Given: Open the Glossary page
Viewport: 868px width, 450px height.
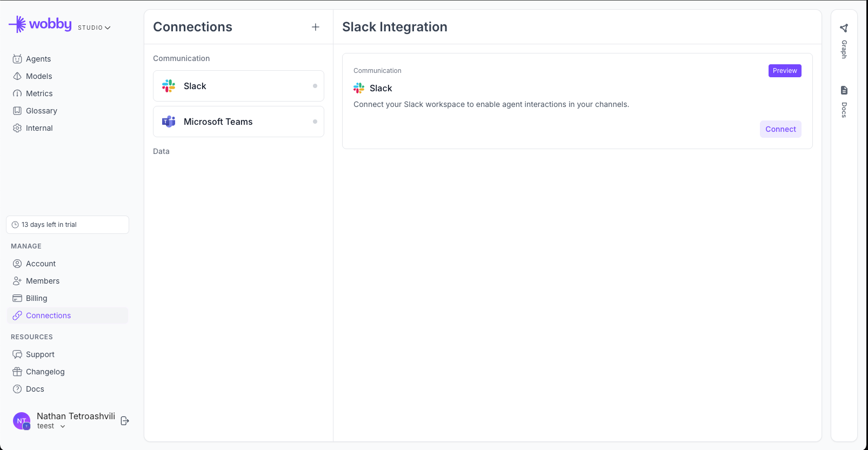Looking at the screenshot, I should (x=41, y=111).
